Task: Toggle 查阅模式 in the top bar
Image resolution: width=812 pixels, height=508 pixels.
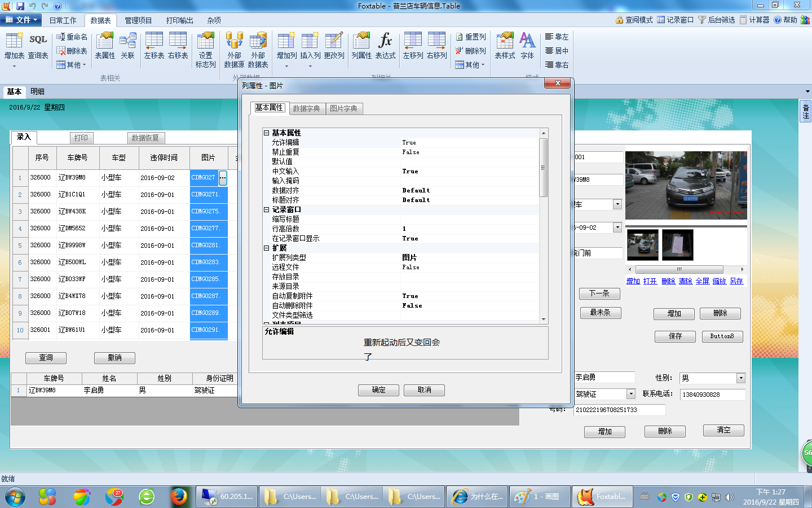Action: click(x=634, y=20)
